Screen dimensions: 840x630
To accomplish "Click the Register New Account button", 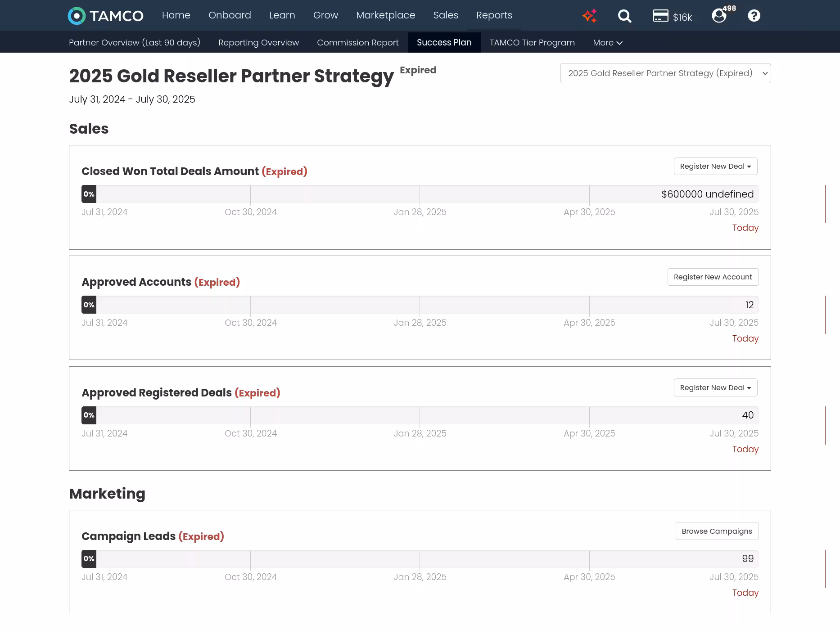I will [713, 277].
